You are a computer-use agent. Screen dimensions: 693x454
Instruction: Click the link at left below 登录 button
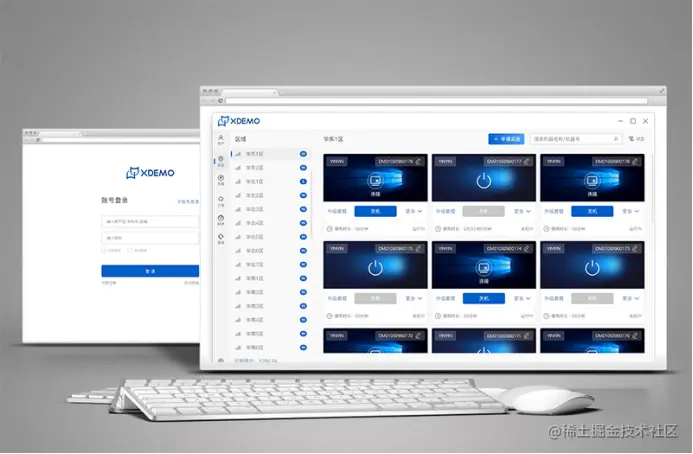tap(109, 283)
